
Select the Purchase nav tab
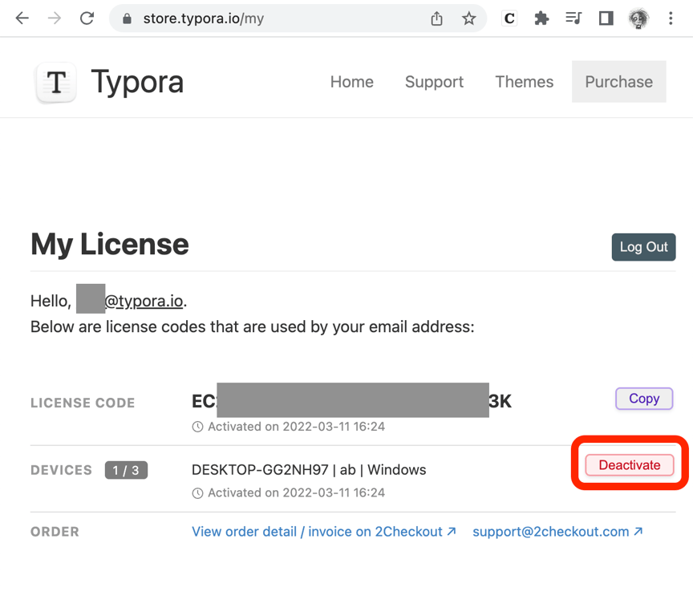618,82
